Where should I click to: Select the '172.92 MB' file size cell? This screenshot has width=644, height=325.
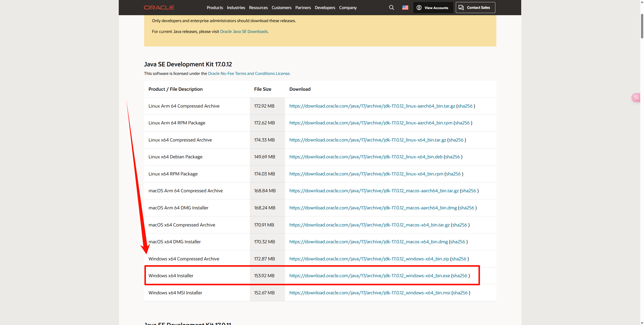tap(267, 106)
